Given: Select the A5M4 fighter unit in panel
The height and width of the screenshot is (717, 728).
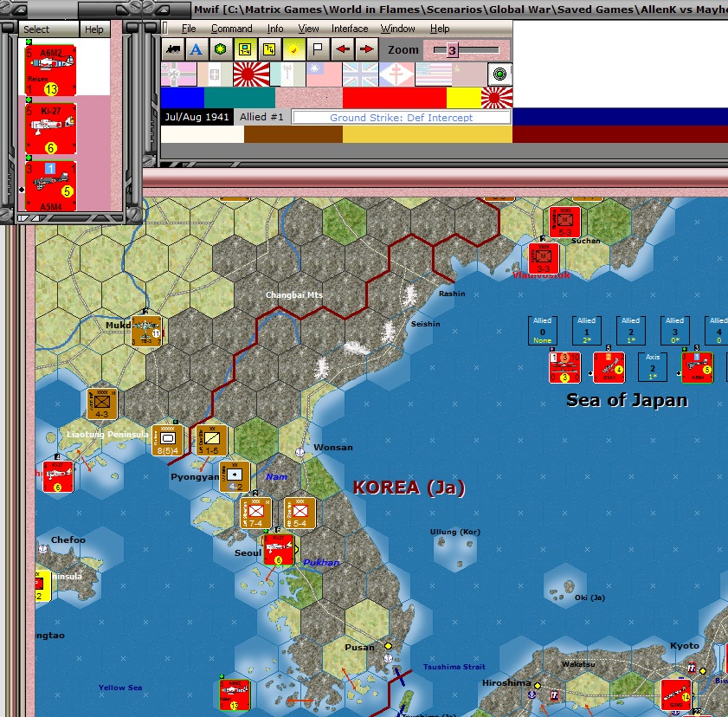Looking at the screenshot, I should coord(50,186).
